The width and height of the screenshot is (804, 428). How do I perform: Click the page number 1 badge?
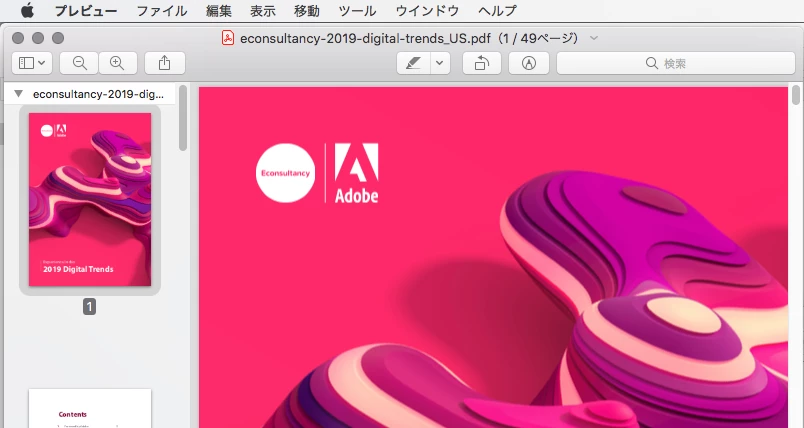coord(89,307)
